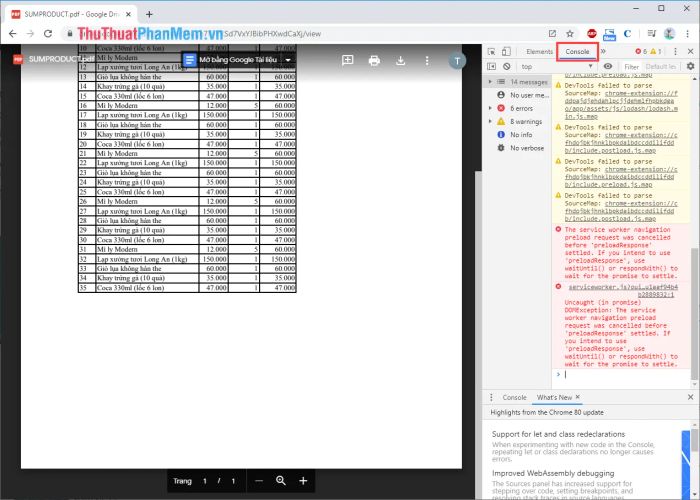Open in new window icon in address bar

[x=552, y=33]
